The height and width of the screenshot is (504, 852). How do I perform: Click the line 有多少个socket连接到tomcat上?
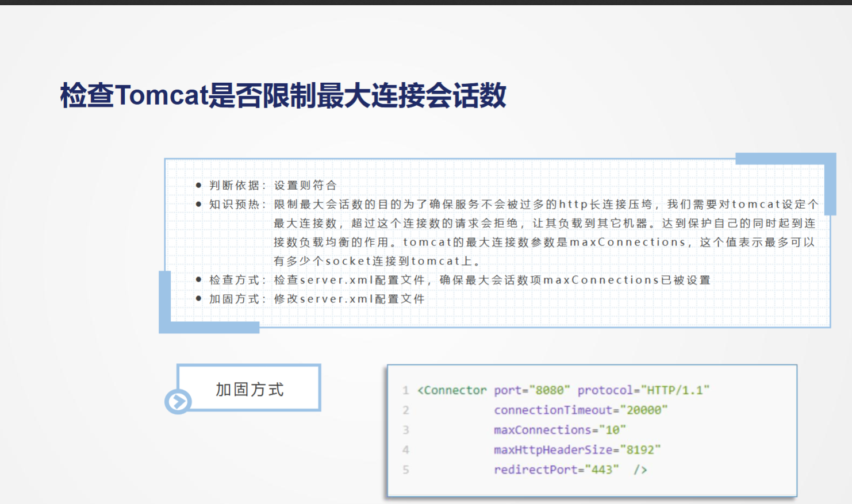click(x=377, y=261)
